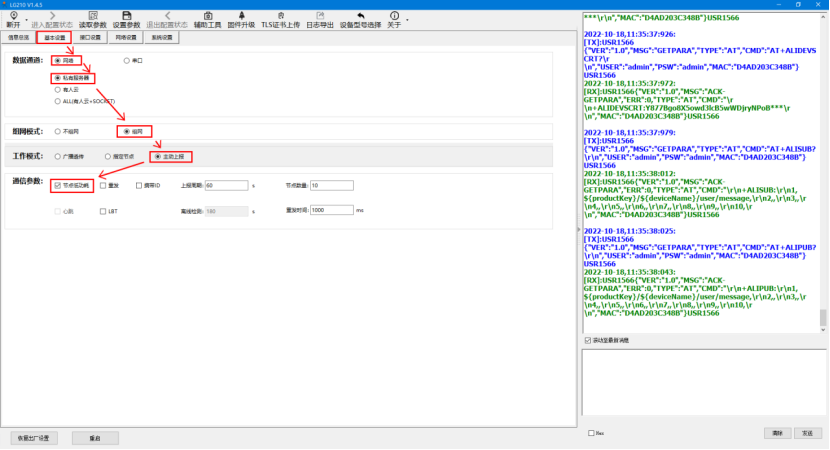The width and height of the screenshot is (830, 450).
Task: Click the 恢复出厂设置 (factory reset) button
Action: click(x=33, y=438)
